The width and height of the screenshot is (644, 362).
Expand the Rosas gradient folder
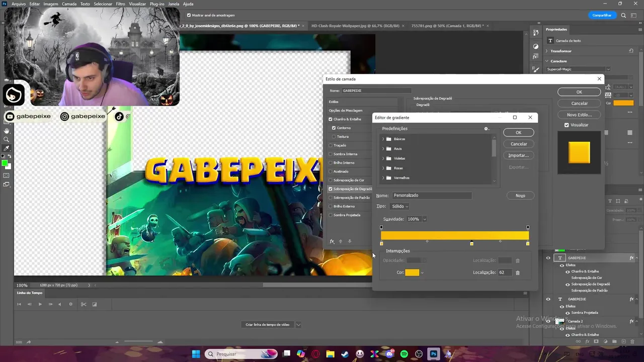pos(383,168)
